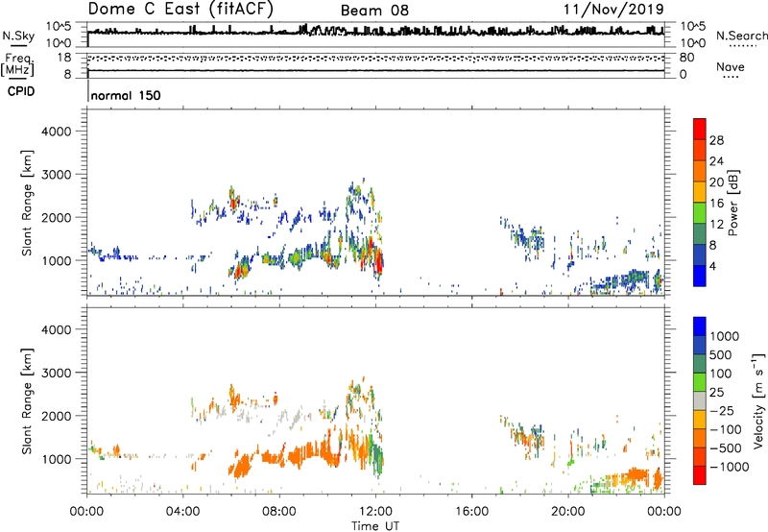
Task: Click the 'Nave' legend label
Action: pyautogui.click(x=730, y=66)
